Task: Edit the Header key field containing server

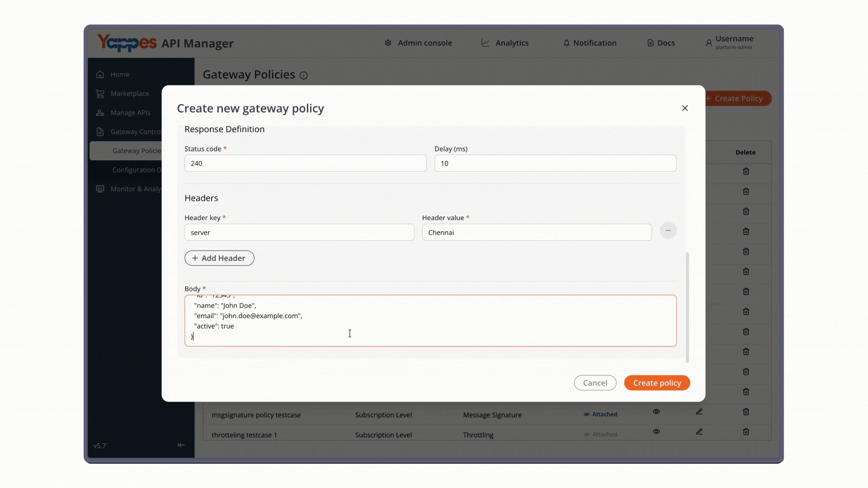Action: tap(299, 232)
